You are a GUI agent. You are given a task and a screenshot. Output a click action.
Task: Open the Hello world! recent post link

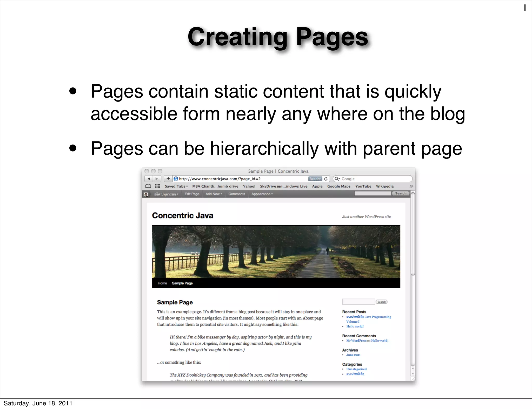coord(355,326)
